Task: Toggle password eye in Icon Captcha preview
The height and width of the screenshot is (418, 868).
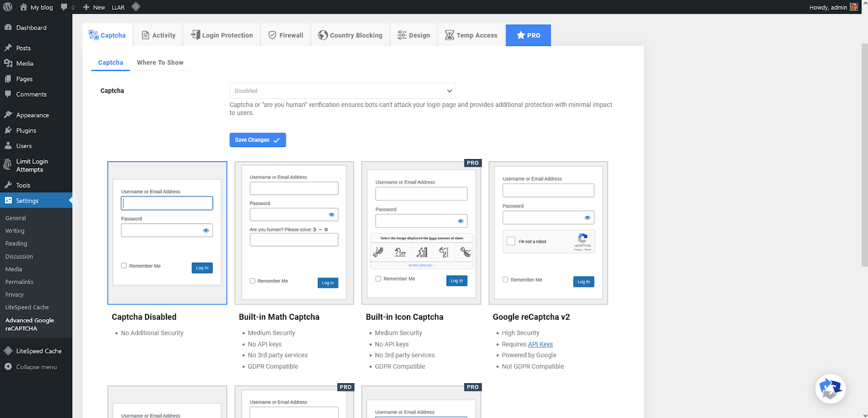Action: (x=461, y=221)
